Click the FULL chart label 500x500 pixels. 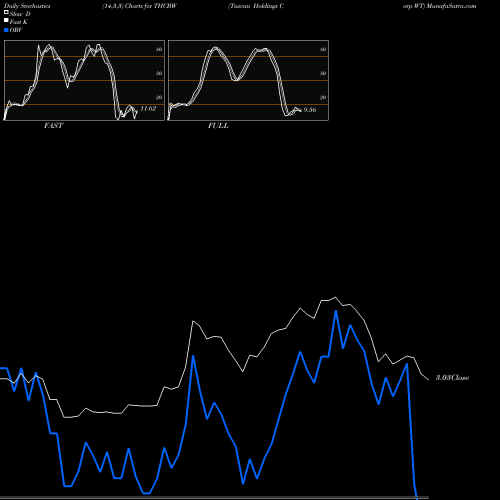(x=218, y=126)
